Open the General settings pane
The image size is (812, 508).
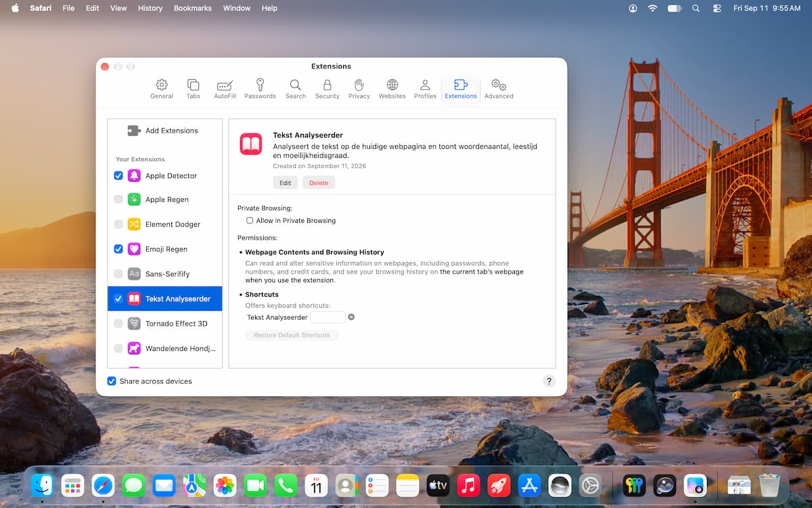pyautogui.click(x=162, y=89)
